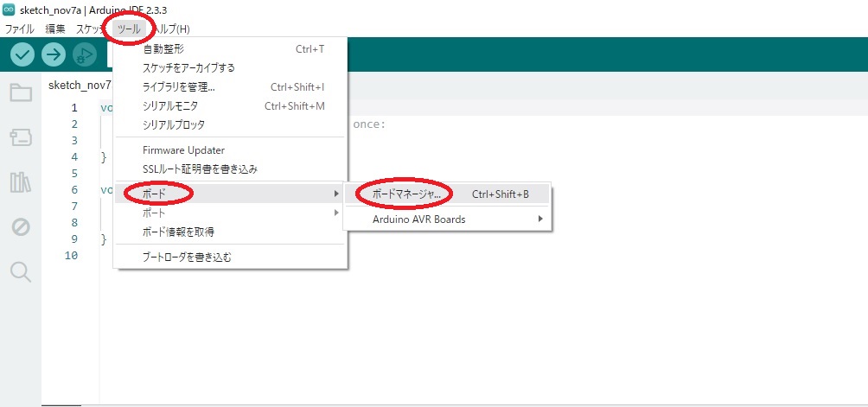Screen dimensions: 868x407
Task: Select the sketch_nov7a editor tab
Action: 80,86
